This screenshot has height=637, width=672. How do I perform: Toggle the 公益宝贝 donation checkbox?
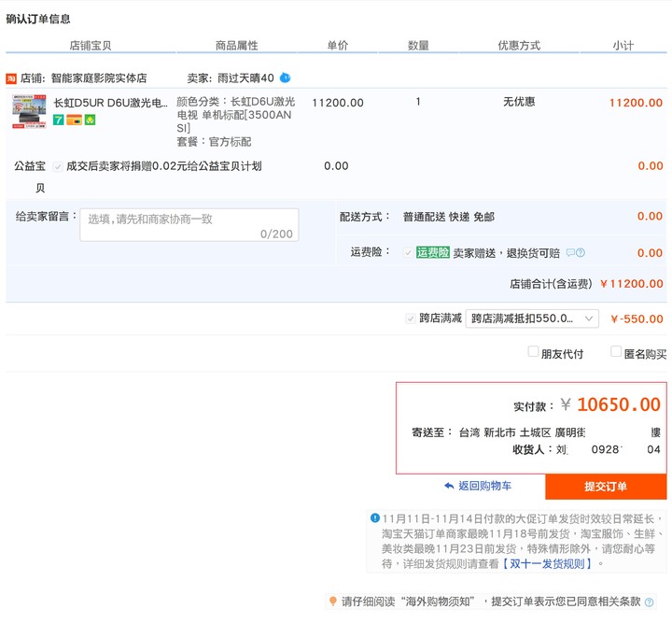click(x=58, y=166)
